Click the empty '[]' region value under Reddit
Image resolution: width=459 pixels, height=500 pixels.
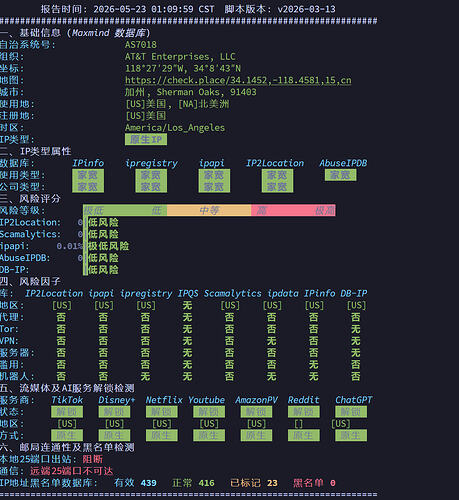299,424
